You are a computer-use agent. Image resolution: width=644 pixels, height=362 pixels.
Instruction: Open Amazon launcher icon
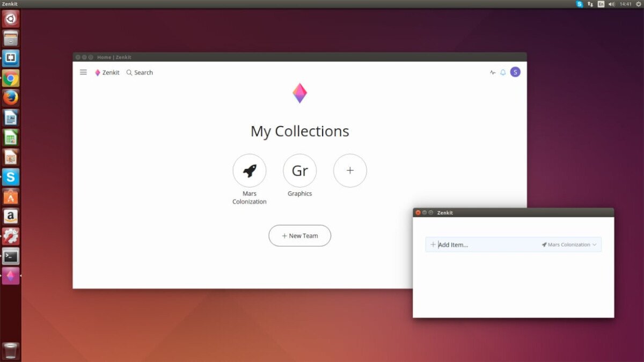(11, 217)
